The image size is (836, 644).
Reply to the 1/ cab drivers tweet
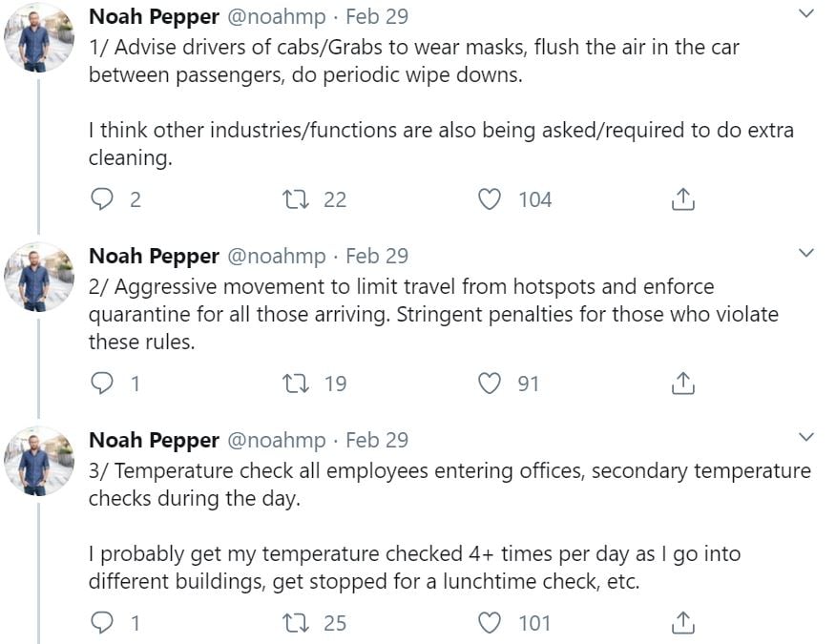coord(102,199)
